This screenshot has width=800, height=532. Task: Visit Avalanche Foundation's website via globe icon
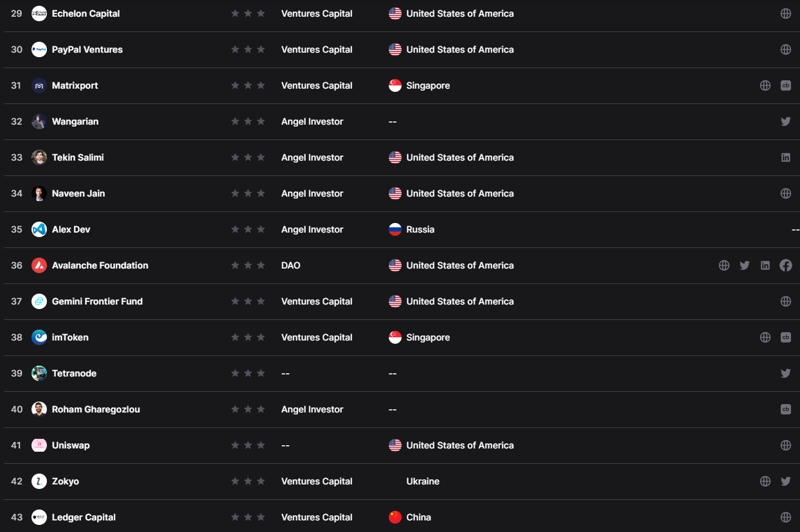(x=724, y=265)
